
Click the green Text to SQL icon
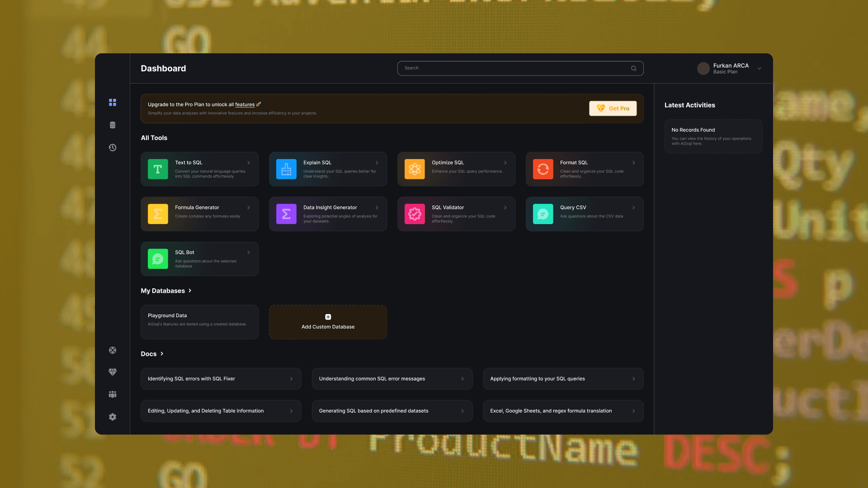coord(158,169)
